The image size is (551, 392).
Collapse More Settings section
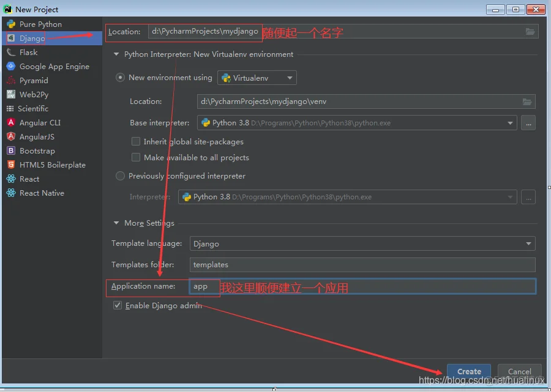pos(116,223)
